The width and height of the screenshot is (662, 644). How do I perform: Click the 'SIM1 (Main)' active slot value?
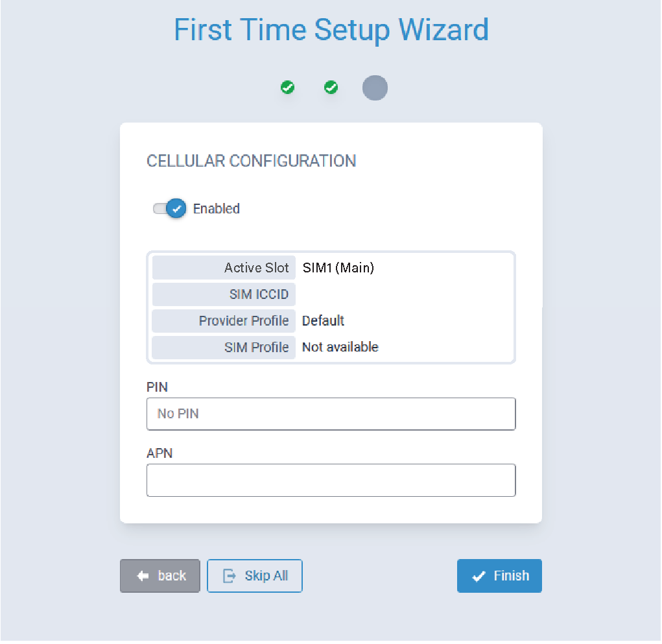338,267
